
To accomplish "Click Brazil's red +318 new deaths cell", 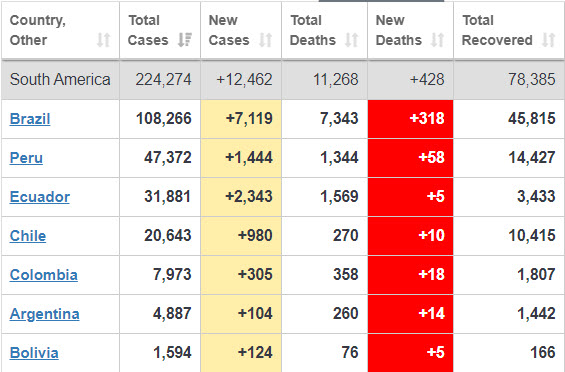I will pyautogui.click(x=410, y=119).
